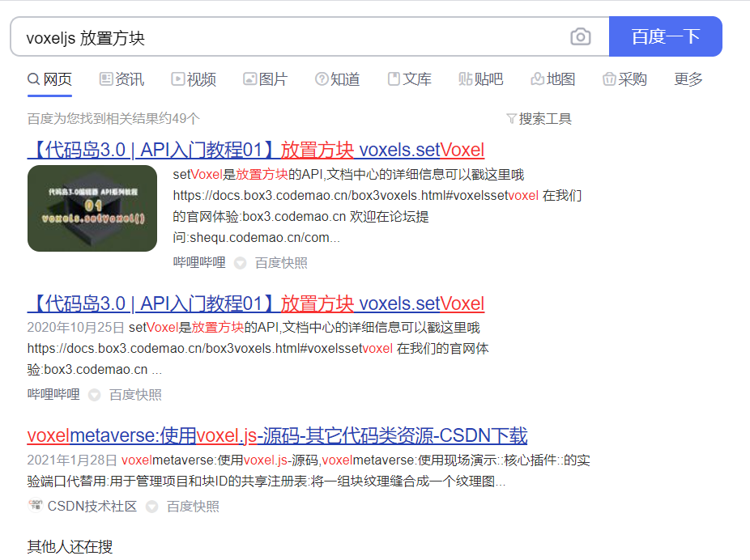
Task: Click 哔哩哔哩 source under first result
Action: (199, 262)
